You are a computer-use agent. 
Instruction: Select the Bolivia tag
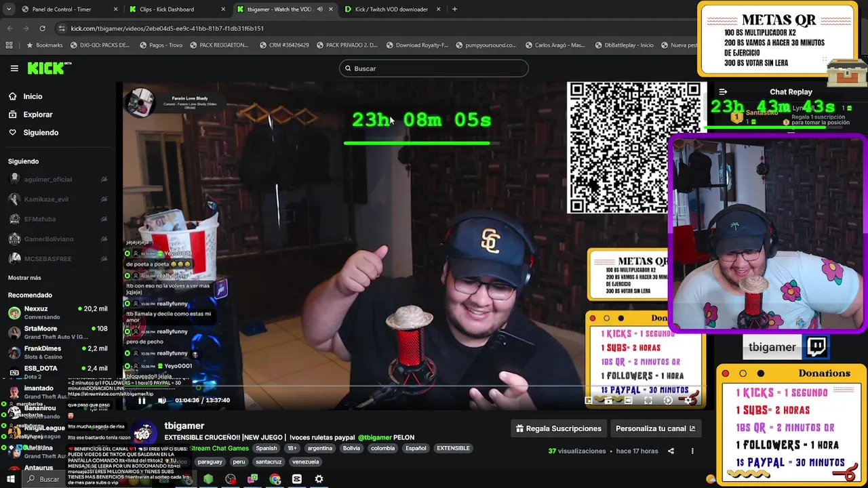point(351,448)
